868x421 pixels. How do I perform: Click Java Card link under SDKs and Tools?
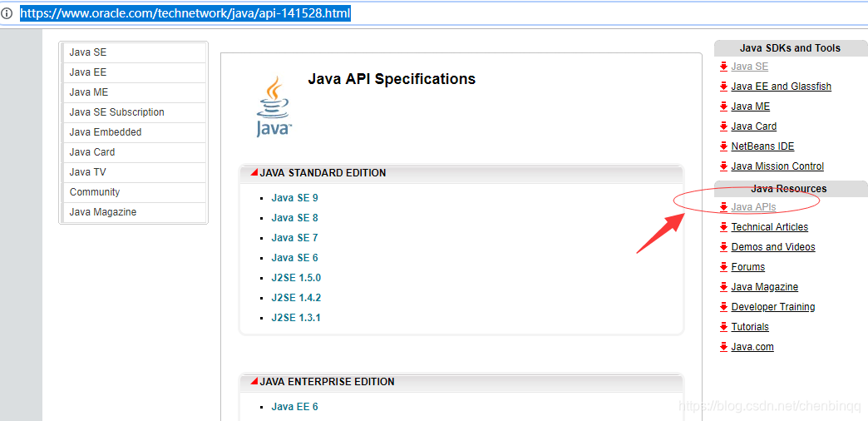click(x=753, y=126)
